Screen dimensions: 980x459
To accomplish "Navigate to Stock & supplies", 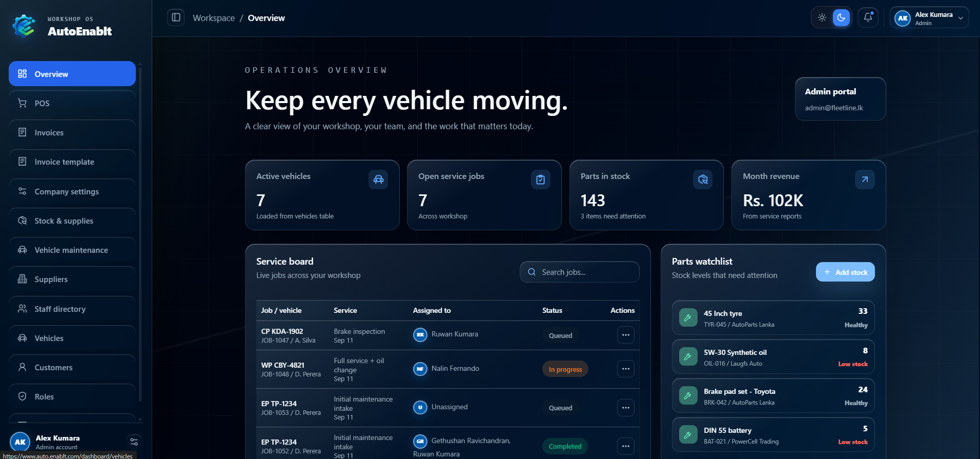I will click(72, 221).
